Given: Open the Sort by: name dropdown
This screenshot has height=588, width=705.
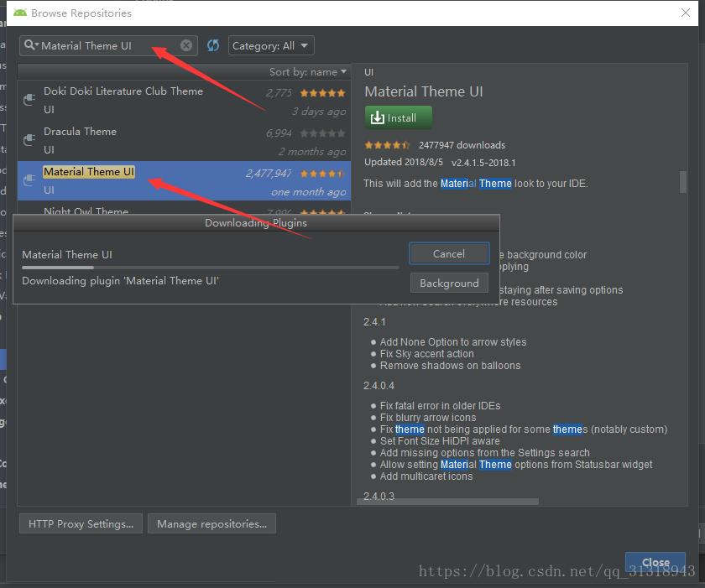Looking at the screenshot, I should tap(308, 72).
